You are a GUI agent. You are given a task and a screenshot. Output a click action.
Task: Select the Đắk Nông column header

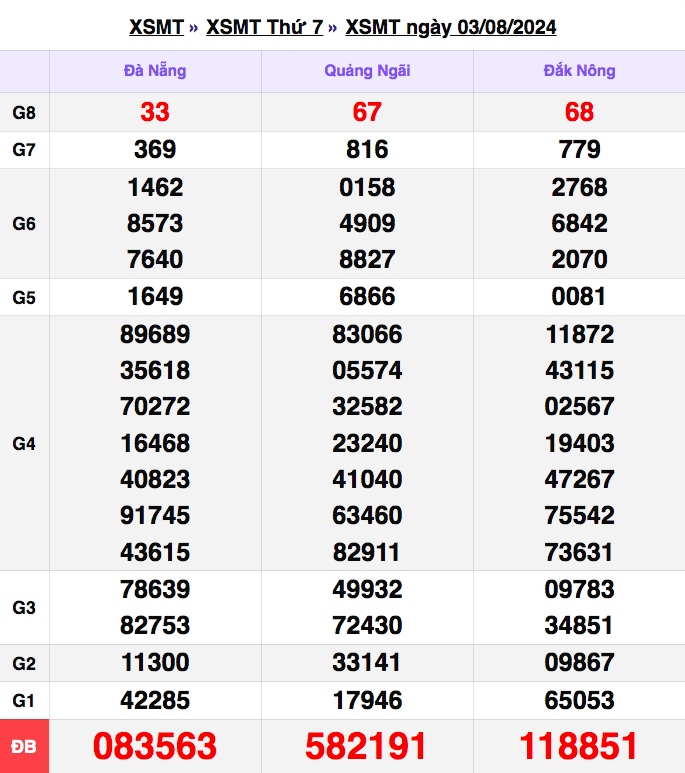(579, 71)
